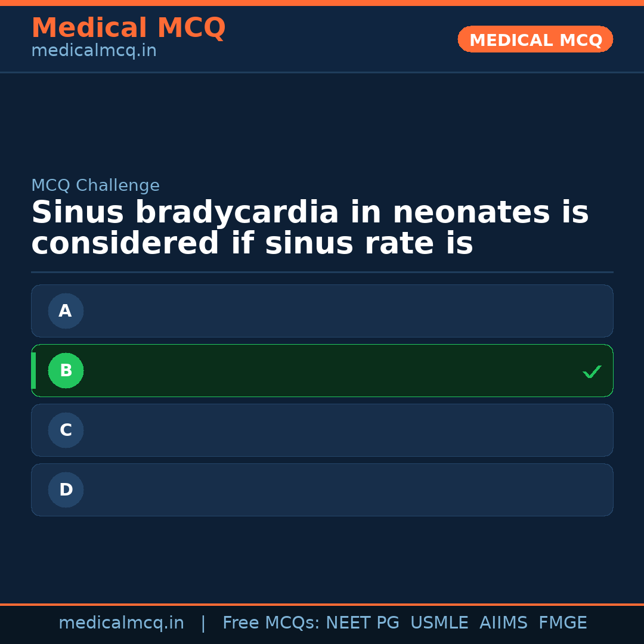The height and width of the screenshot is (644, 644).
Task: Click the green selection bar beside option B
Action: pyautogui.click(x=34, y=370)
